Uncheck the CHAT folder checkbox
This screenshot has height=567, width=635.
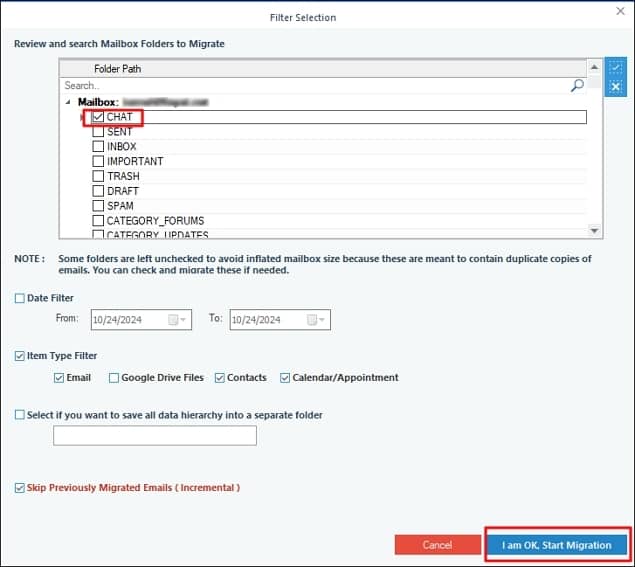tap(98, 117)
